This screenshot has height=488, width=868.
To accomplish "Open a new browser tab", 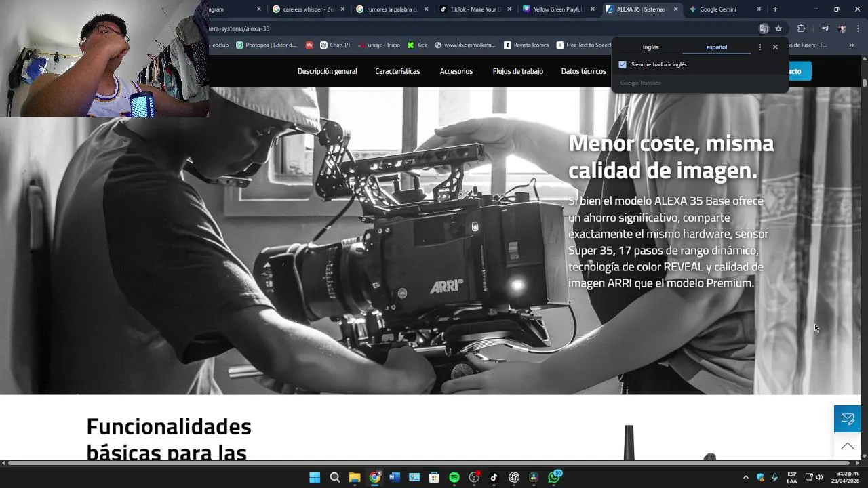I will pyautogui.click(x=775, y=9).
